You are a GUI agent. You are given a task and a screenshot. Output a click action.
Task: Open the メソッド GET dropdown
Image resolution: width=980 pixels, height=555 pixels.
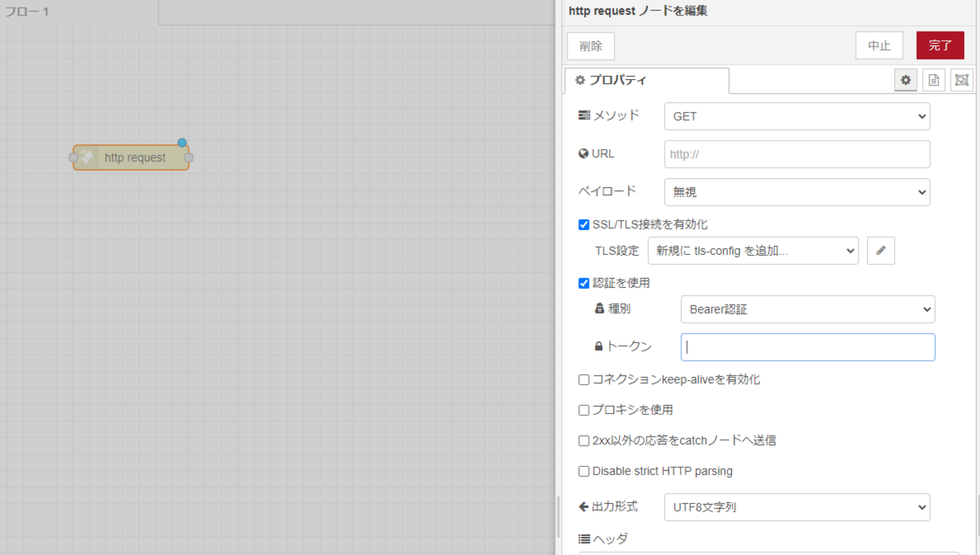coord(797,117)
